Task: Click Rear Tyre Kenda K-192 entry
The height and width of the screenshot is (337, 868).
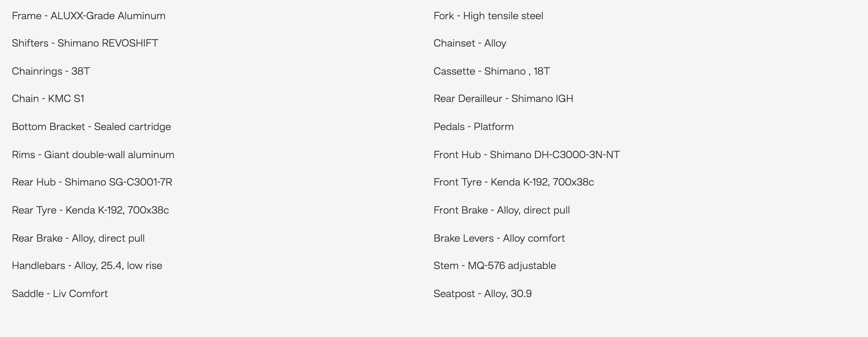Action: [91, 210]
